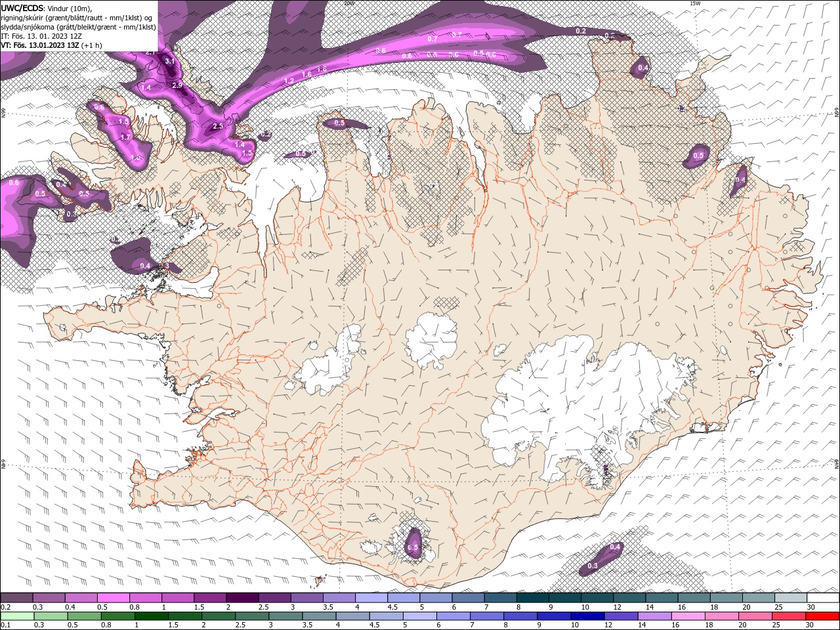Click the lower legend swatch labeled 0.8
840x630 pixels.
tap(117, 616)
